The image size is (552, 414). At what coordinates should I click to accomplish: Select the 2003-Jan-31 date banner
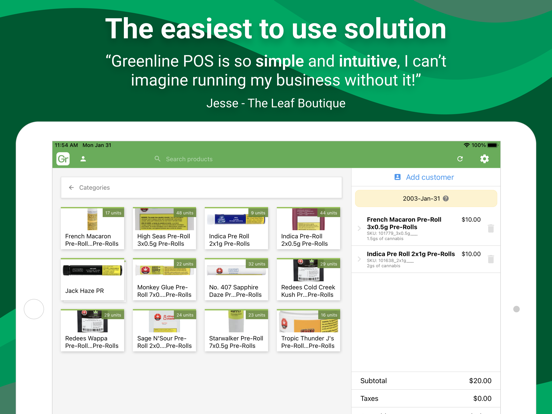click(426, 199)
